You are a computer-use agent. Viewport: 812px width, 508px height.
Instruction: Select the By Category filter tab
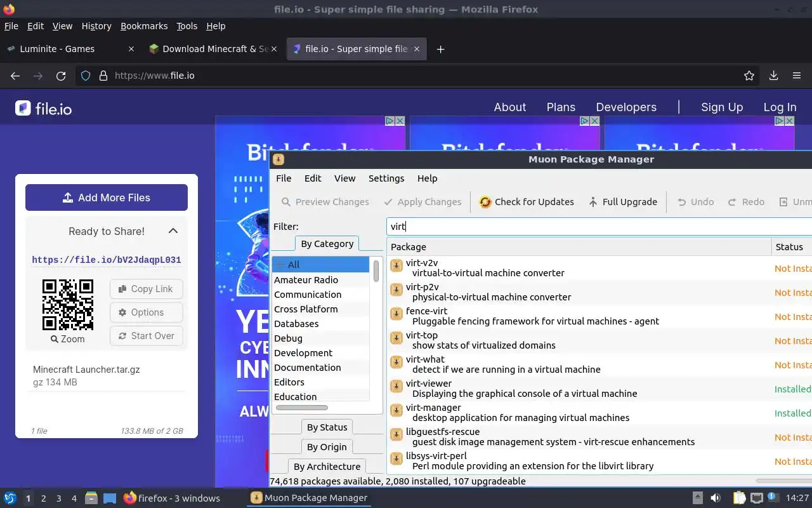(x=327, y=244)
